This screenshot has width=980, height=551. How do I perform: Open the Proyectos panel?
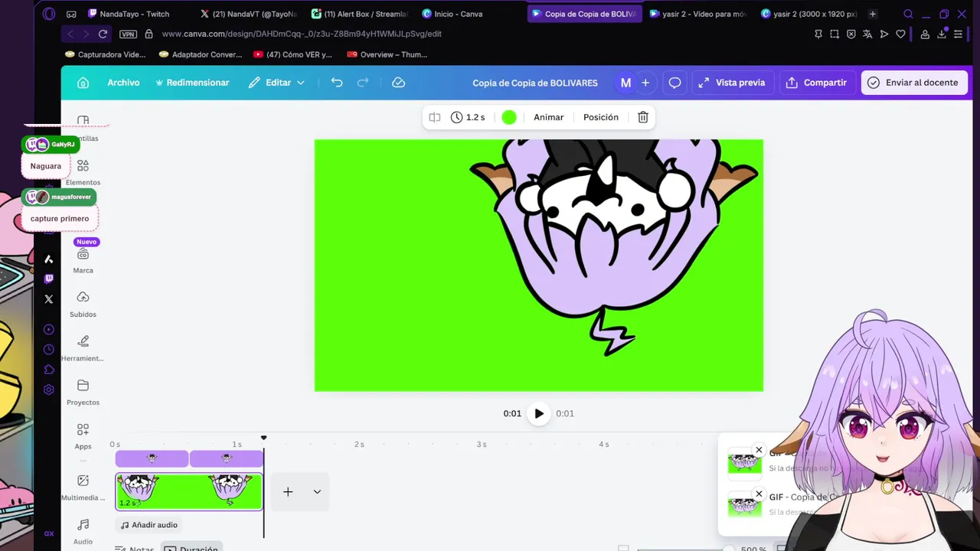tap(83, 392)
